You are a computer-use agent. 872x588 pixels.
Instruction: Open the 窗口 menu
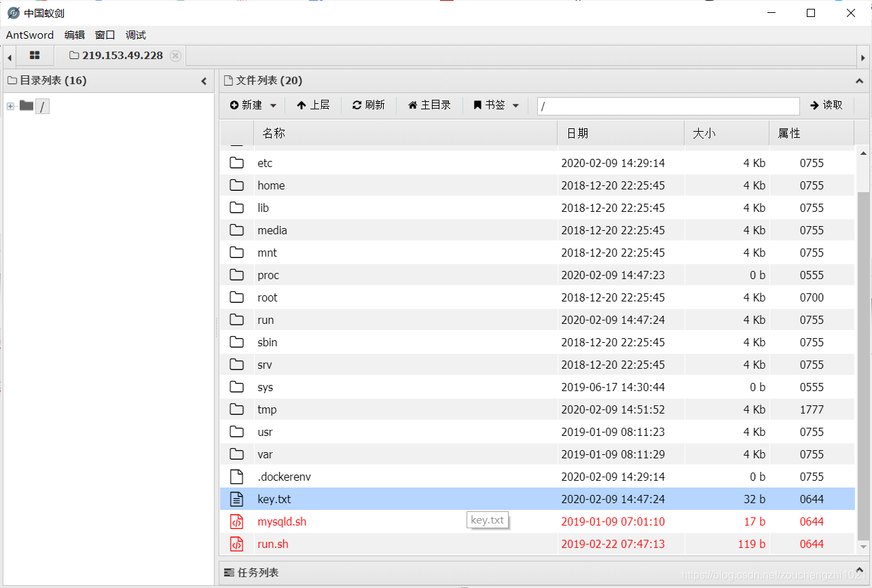pyautogui.click(x=105, y=35)
